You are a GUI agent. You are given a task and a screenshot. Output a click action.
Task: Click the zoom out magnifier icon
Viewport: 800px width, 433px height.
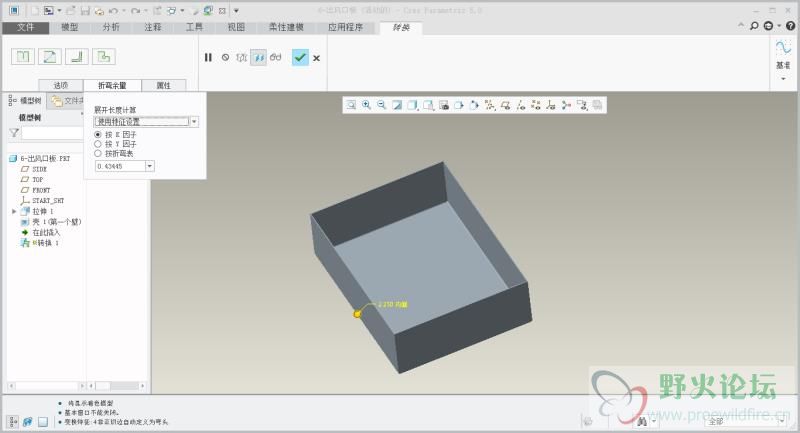(x=381, y=104)
